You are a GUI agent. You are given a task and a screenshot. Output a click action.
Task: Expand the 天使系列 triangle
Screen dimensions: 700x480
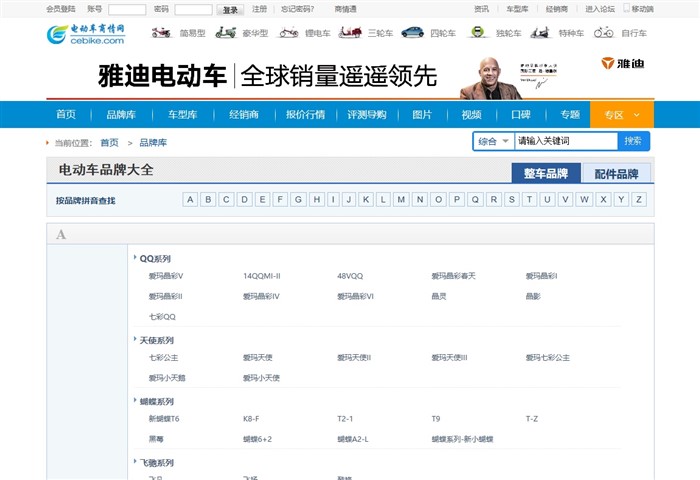135,338
